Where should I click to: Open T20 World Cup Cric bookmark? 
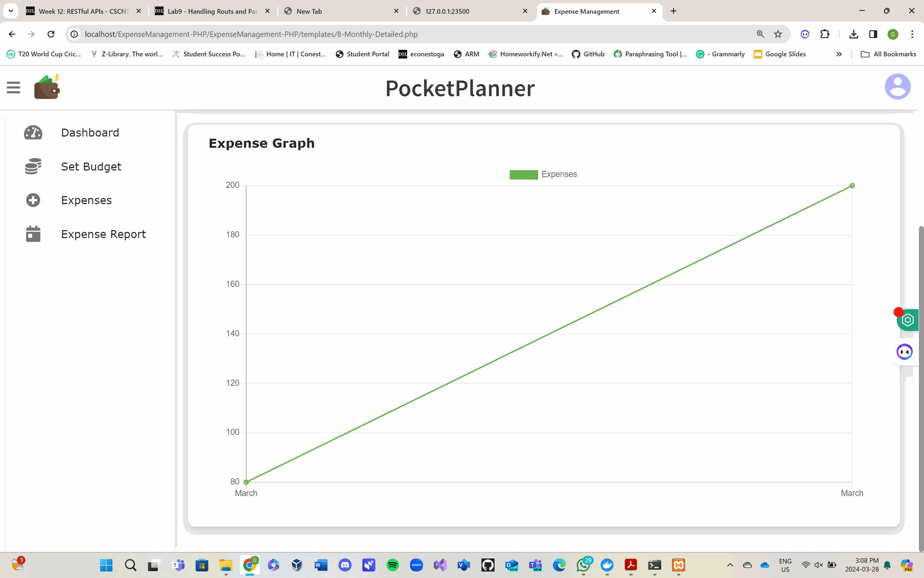coord(44,54)
